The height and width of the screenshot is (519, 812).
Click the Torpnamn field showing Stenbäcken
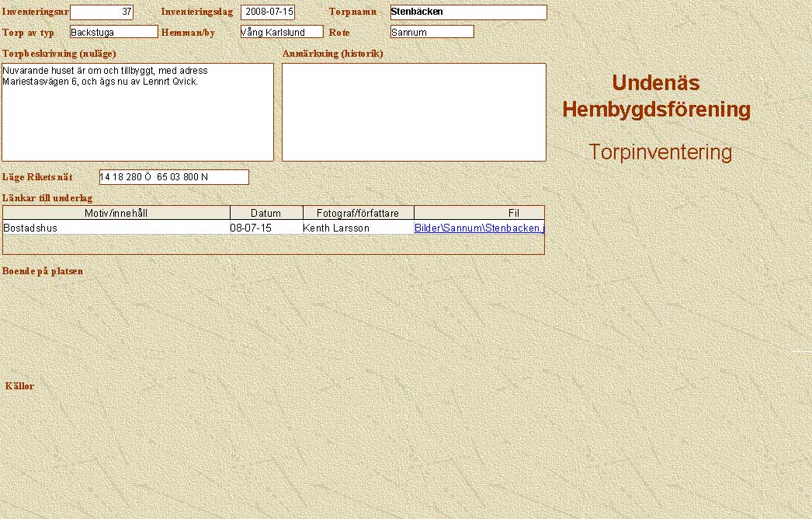click(468, 12)
